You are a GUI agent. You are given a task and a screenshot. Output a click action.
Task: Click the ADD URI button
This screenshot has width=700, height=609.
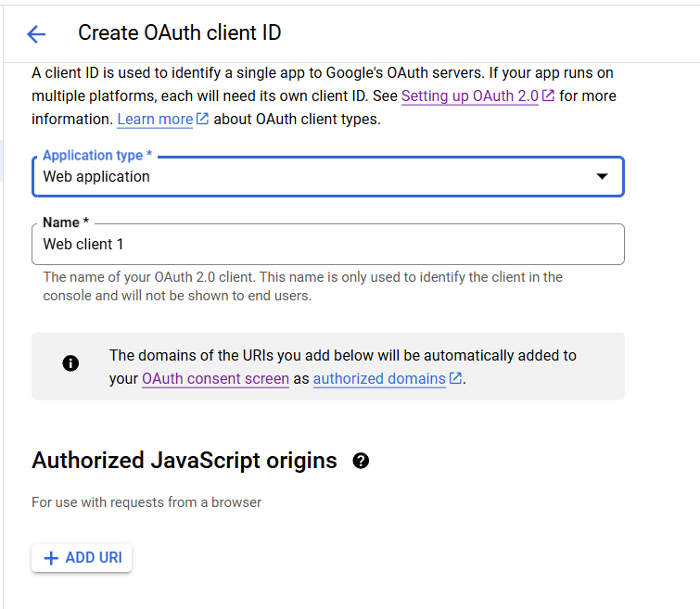[82, 558]
